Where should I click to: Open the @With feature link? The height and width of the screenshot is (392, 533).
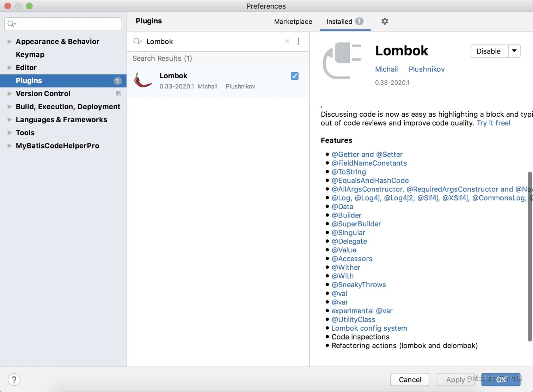pyautogui.click(x=343, y=276)
